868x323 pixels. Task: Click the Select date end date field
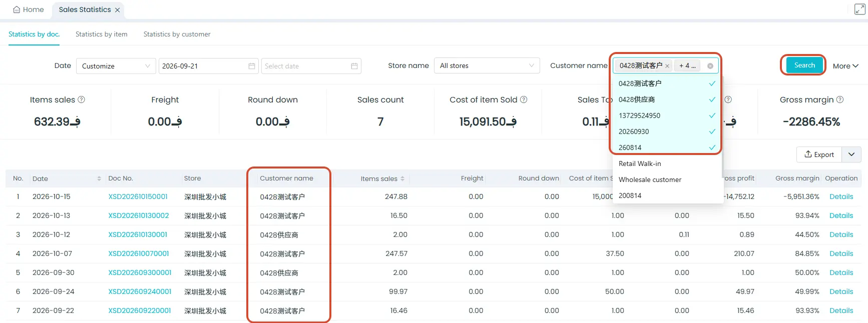[311, 66]
